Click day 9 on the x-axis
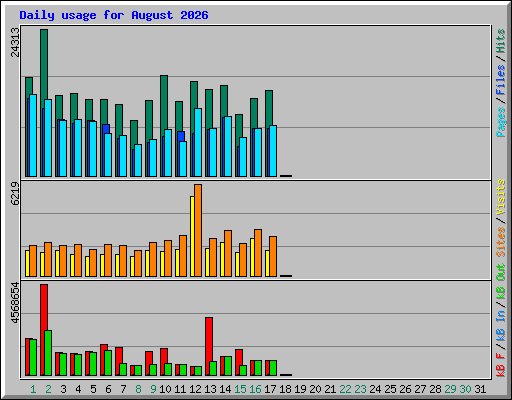 (x=153, y=389)
